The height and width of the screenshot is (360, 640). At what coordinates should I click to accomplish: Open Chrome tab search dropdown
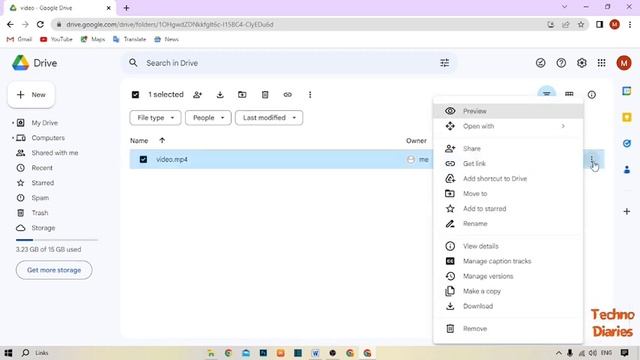click(x=564, y=7)
